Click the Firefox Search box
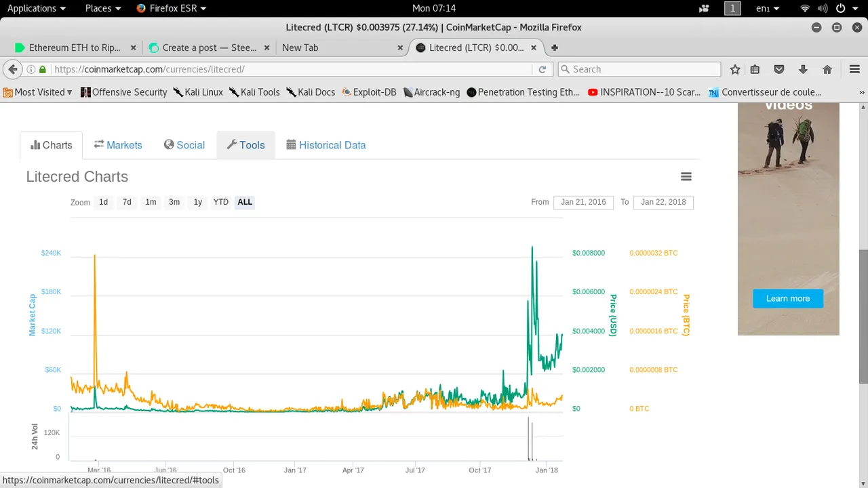Image resolution: width=868 pixels, height=488 pixels. pos(639,69)
